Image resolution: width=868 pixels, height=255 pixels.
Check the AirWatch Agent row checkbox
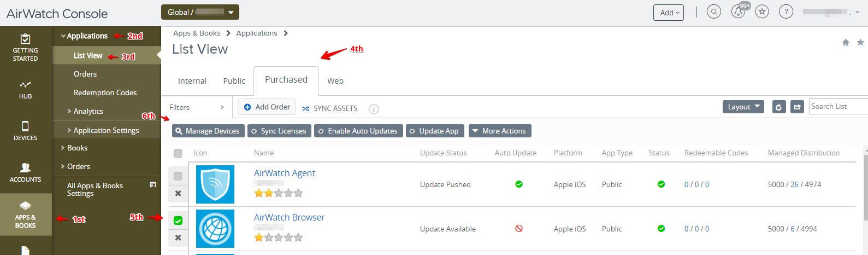tap(178, 176)
